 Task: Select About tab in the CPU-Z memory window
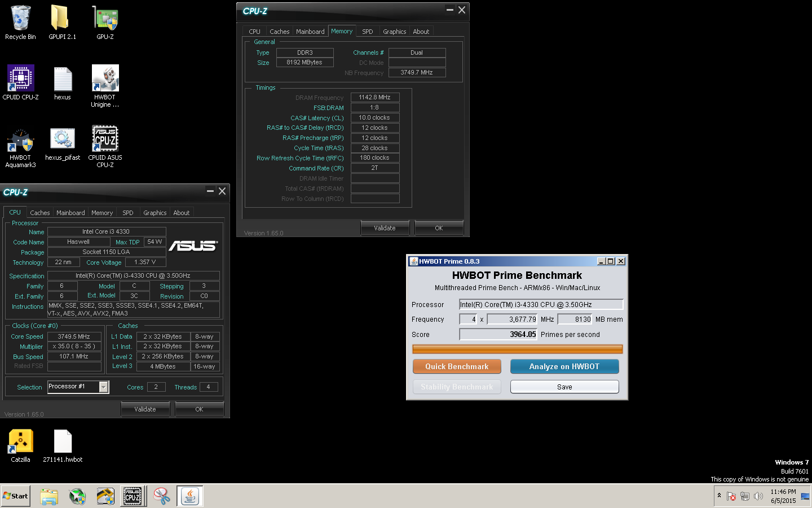click(x=421, y=32)
